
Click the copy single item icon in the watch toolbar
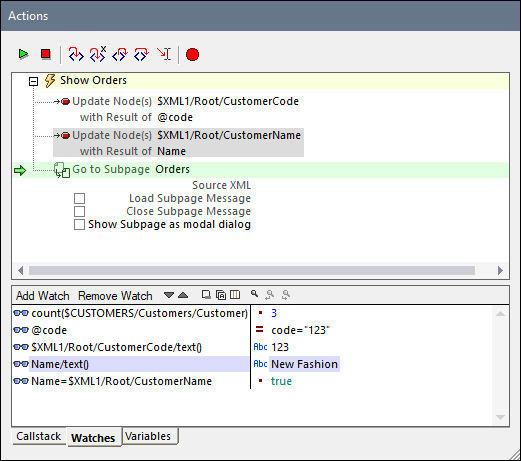click(206, 295)
